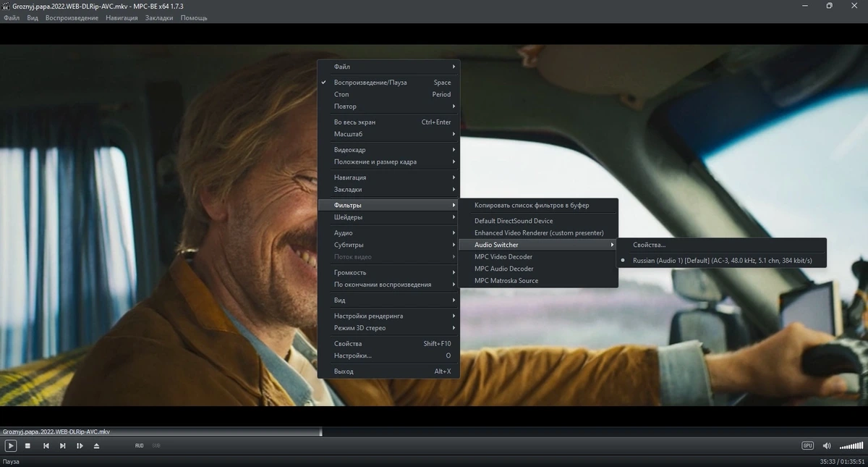
Task: Expand the Шейдеры submenu
Action: click(388, 217)
